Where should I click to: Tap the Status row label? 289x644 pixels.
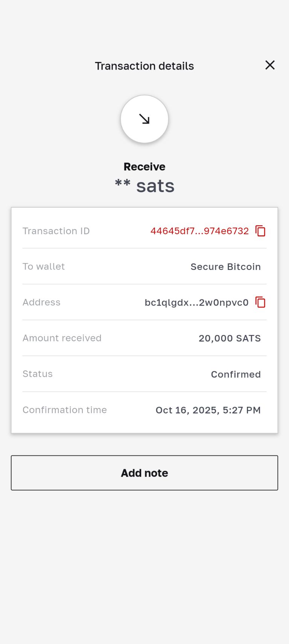coord(38,374)
